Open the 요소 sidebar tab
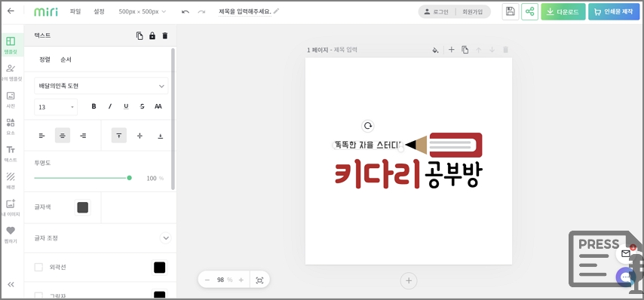 click(x=11, y=127)
